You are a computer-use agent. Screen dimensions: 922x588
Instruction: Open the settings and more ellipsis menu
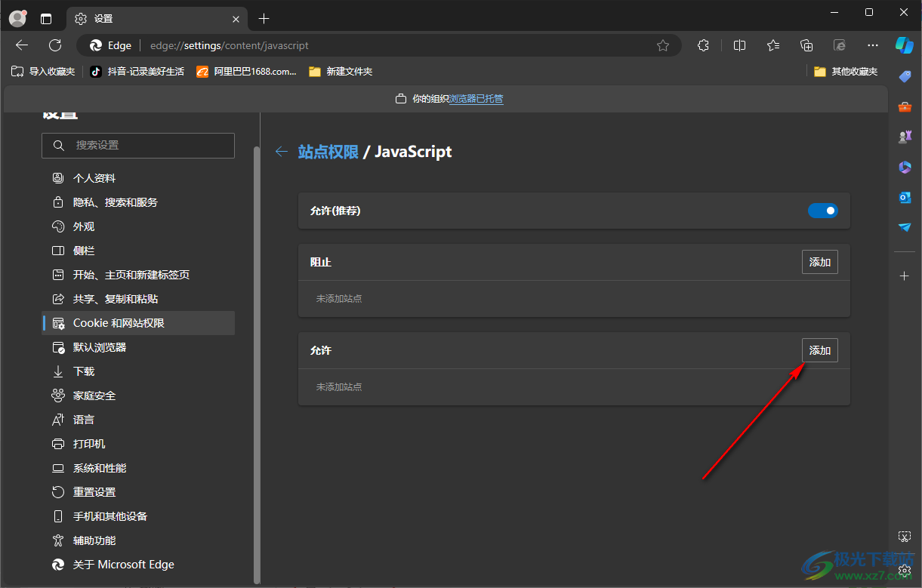pos(873,45)
